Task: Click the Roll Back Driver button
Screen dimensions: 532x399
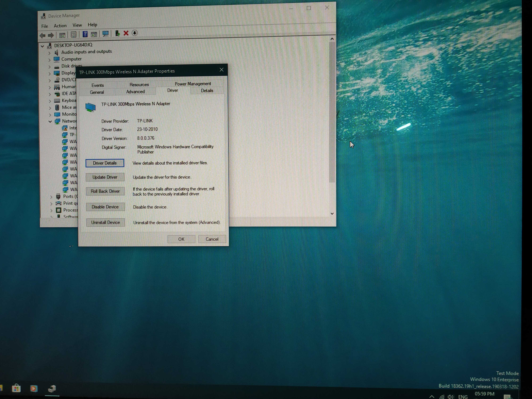Action: [105, 191]
